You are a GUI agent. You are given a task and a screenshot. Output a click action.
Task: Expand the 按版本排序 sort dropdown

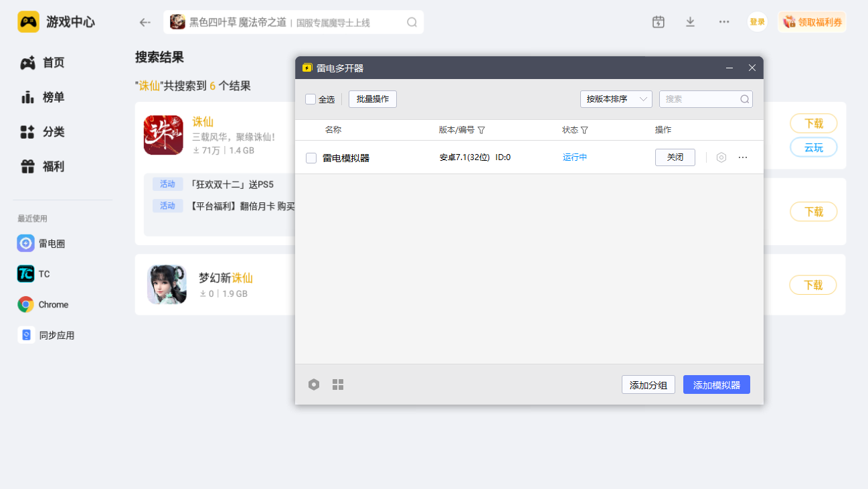click(x=616, y=99)
